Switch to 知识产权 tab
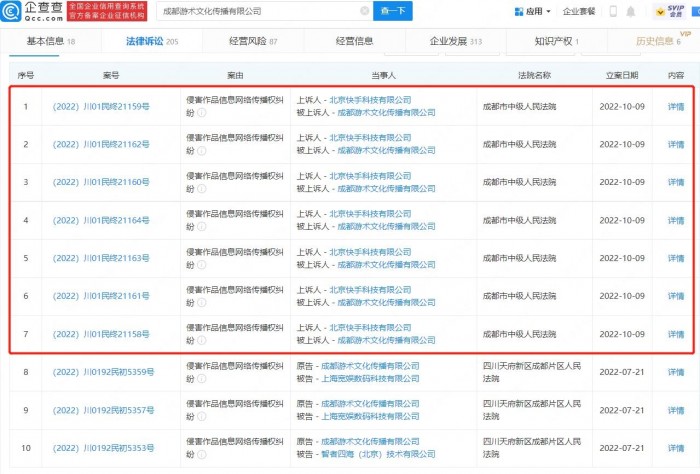The height and width of the screenshot is (474, 700). click(557, 42)
